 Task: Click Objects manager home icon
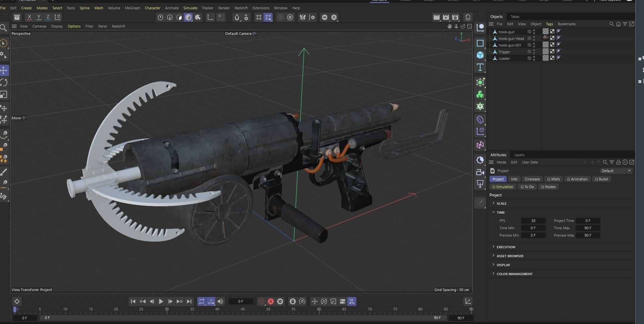618,24
